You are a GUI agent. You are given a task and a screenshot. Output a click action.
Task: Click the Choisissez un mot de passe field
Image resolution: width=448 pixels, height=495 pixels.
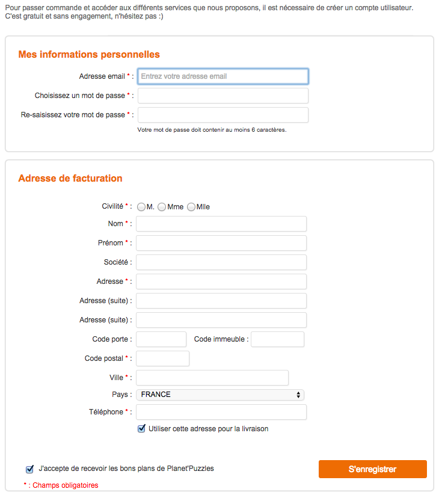click(x=223, y=96)
